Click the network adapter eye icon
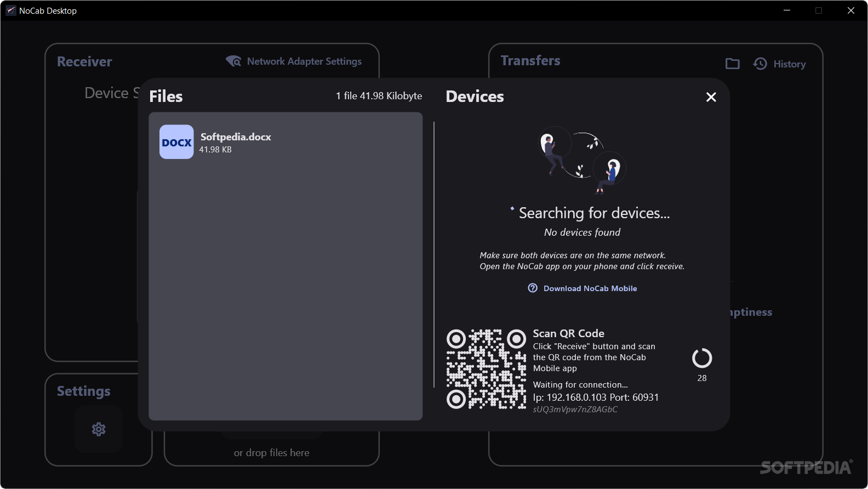 click(x=233, y=61)
